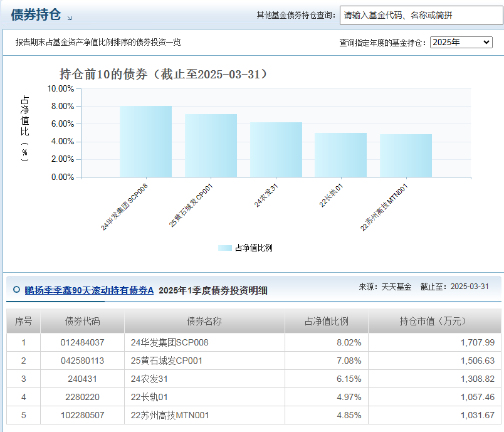The image size is (504, 432).
Task: Click the 22苏州高技MTN001 axis label
Action: 384,207
